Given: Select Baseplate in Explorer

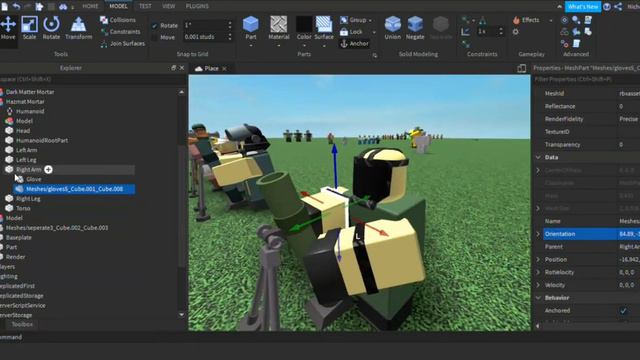Looking at the screenshot, I should pyautogui.click(x=18, y=238).
